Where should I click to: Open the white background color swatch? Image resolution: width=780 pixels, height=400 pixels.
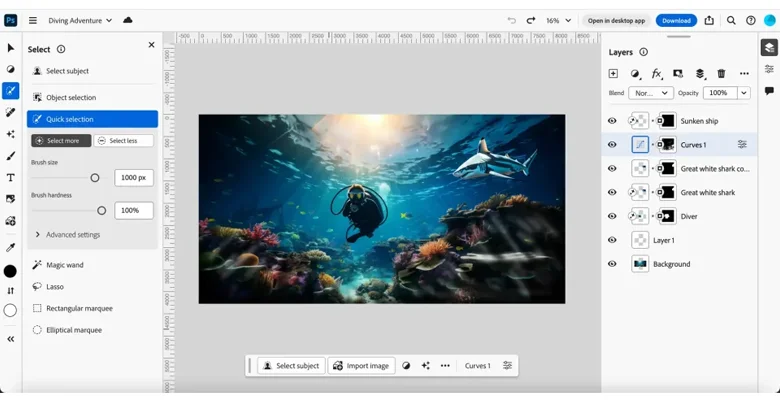click(x=10, y=310)
